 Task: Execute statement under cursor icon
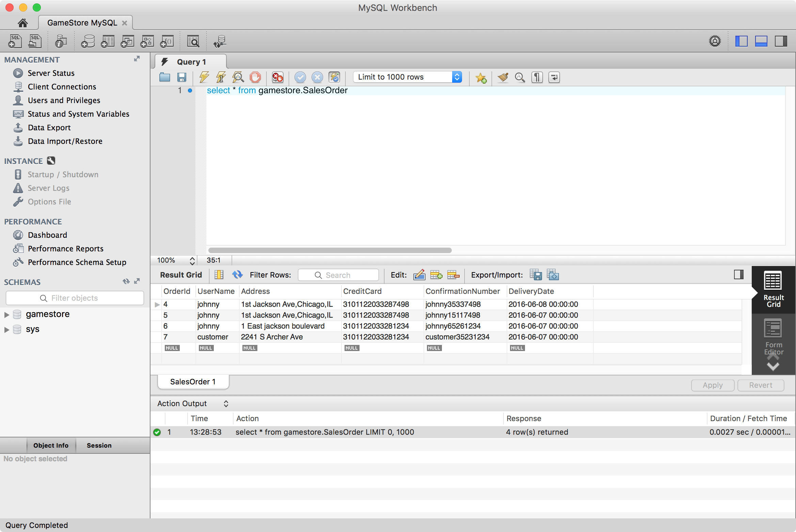(x=221, y=77)
